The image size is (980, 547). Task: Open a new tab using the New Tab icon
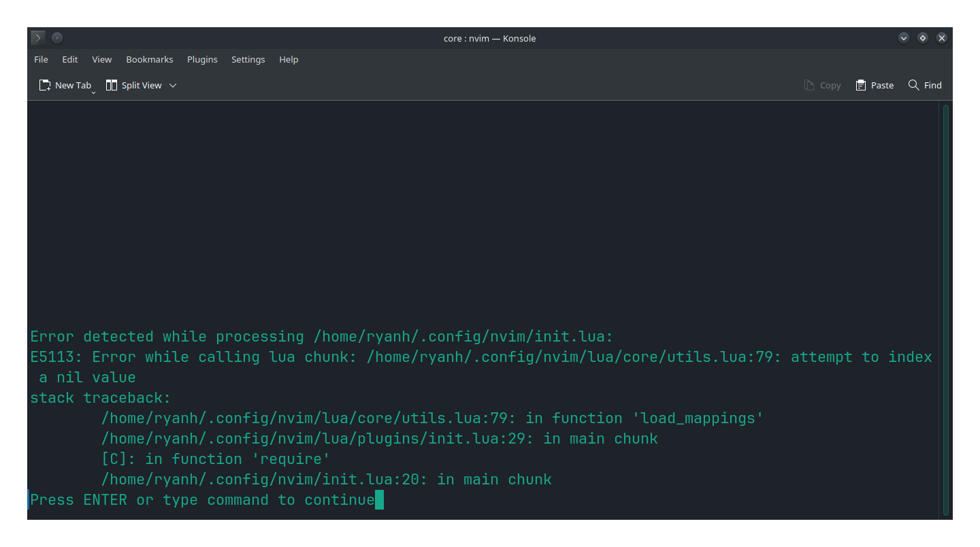coord(44,84)
